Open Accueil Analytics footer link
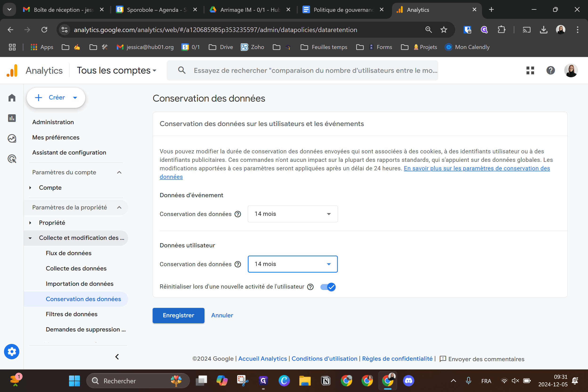The height and width of the screenshot is (392, 588). [262, 359]
